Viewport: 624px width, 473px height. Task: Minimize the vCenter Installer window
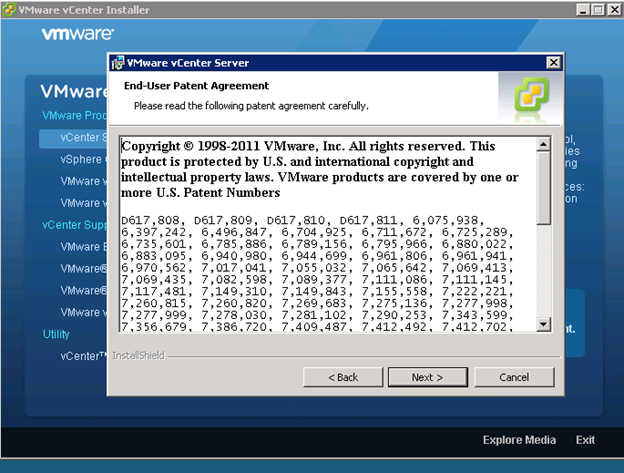pos(583,10)
